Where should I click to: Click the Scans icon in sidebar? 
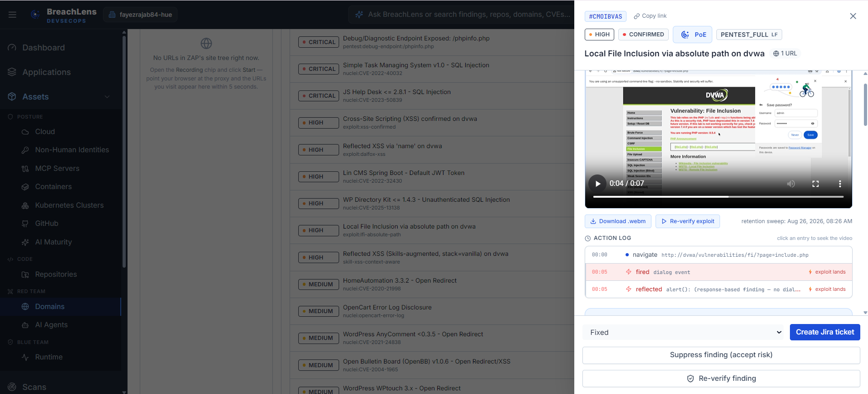click(x=12, y=387)
